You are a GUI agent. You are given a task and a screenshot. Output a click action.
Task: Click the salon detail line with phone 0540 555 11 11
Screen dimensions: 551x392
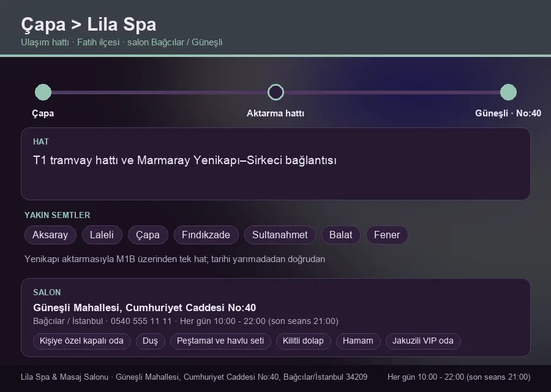186,321
